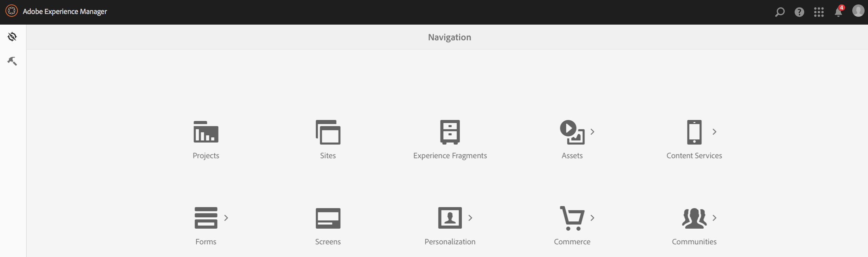The width and height of the screenshot is (868, 257).
Task: Expand the Commerce submenu chevron
Action: [592, 218]
